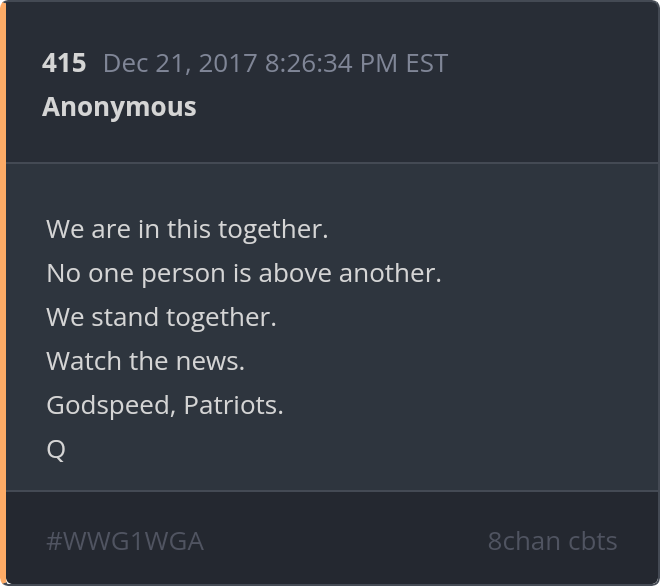660x586 pixels.
Task: Click the cbts board name
Action: [x=592, y=541]
